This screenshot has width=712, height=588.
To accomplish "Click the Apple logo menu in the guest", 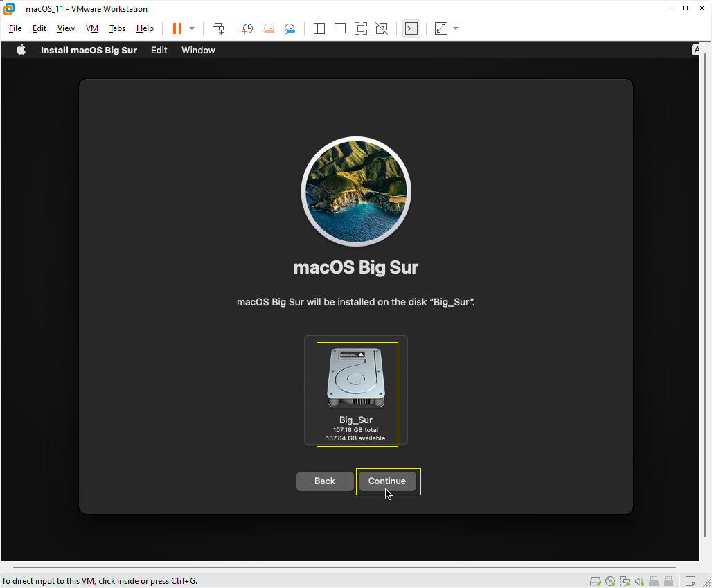I will [21, 50].
